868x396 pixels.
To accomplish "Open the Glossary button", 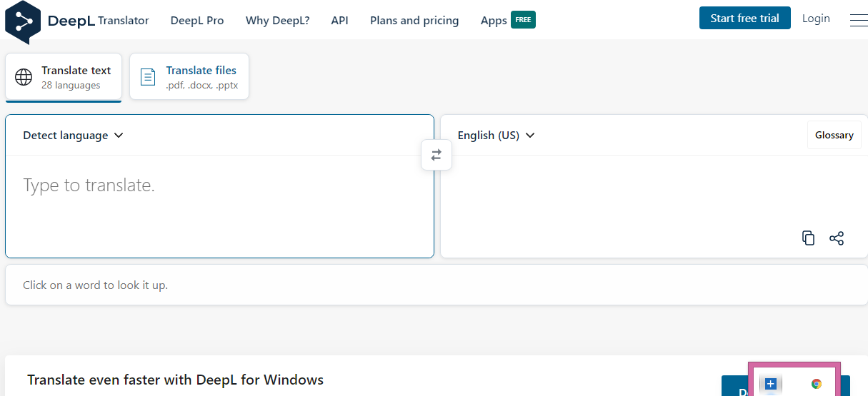I will [834, 136].
